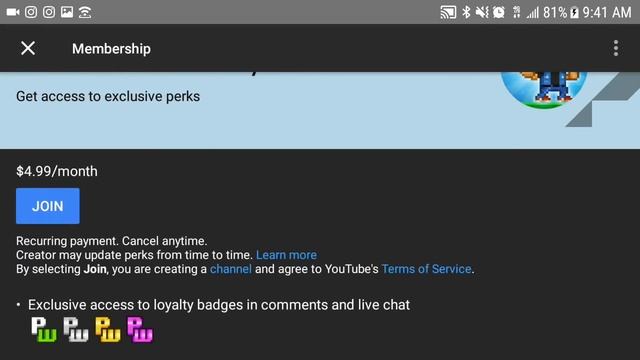
Task: Tap the 9:41 AM clock
Action: [x=607, y=13]
